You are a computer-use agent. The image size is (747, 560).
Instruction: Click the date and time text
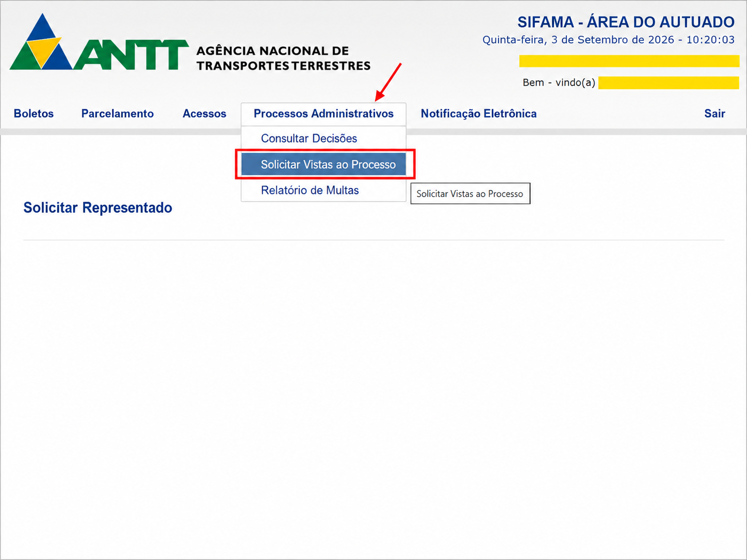[608, 40]
